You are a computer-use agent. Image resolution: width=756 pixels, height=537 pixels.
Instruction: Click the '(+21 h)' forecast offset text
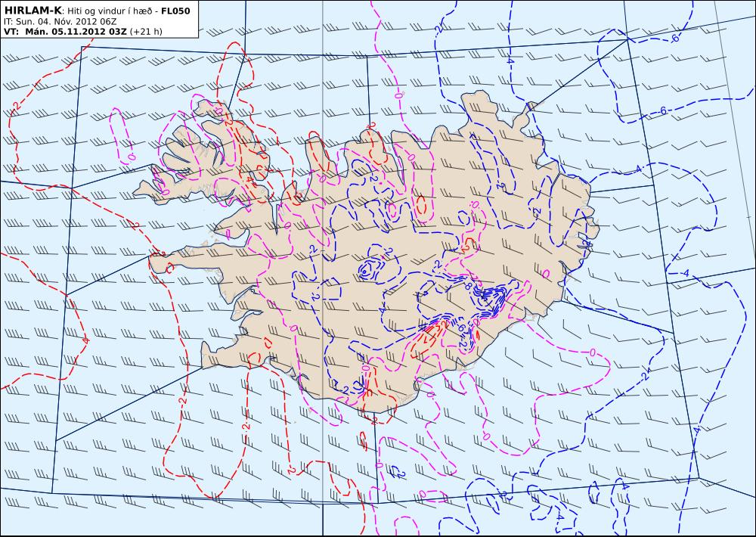(147, 32)
